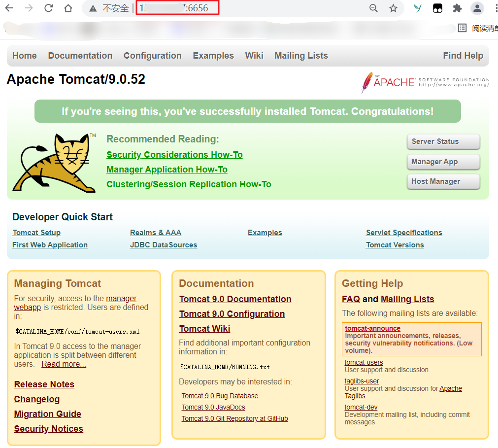Open the Documentation navigation item
This screenshot has height=448, width=498.
coord(80,56)
